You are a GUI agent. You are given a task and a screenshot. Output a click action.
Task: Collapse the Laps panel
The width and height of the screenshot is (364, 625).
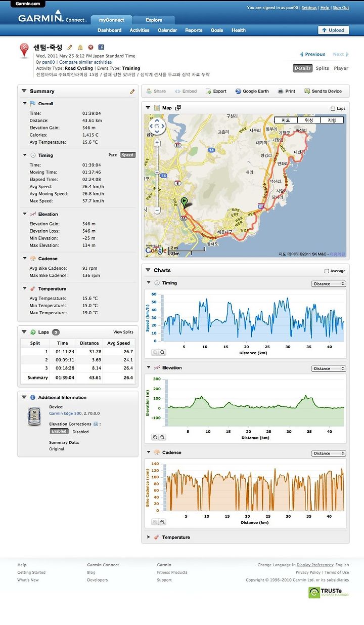(24, 332)
